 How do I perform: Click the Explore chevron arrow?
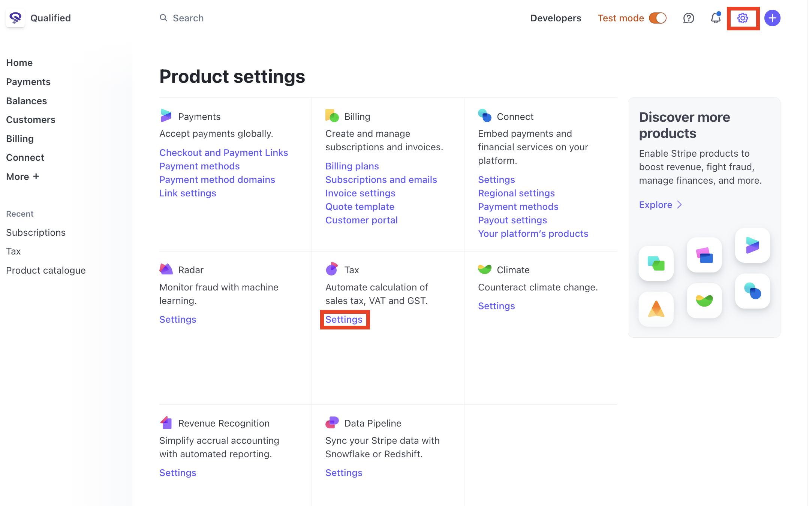click(679, 205)
